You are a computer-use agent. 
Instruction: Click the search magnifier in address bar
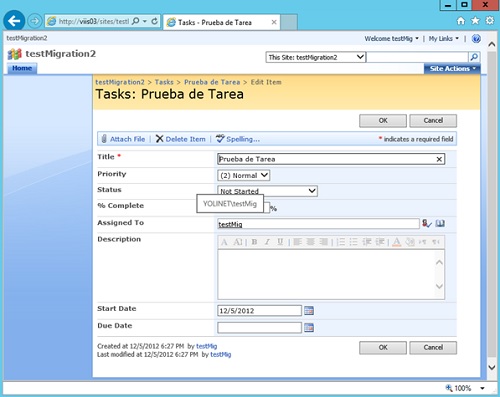pos(135,21)
